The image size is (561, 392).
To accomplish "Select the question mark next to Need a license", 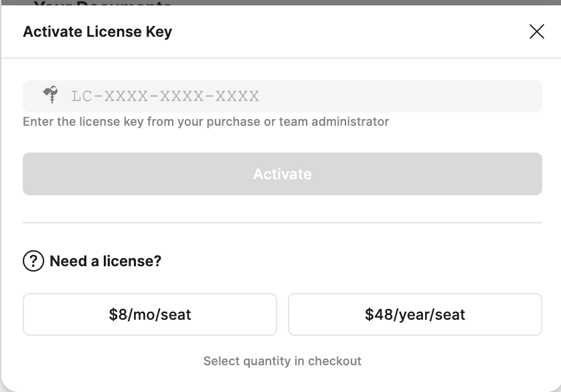I will click(x=31, y=261).
